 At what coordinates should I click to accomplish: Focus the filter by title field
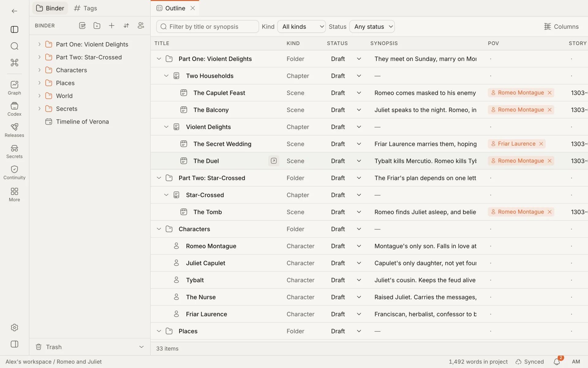point(207,27)
